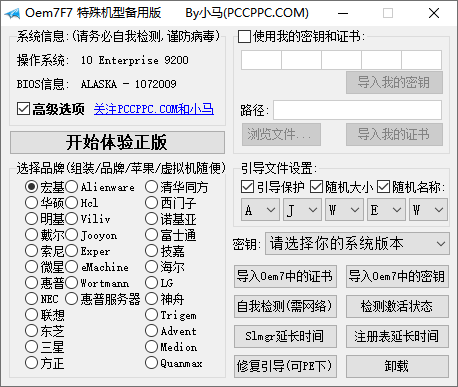Select eMachine brand option
Image resolution: width=458 pixels, height=387 pixels.
coord(71,267)
